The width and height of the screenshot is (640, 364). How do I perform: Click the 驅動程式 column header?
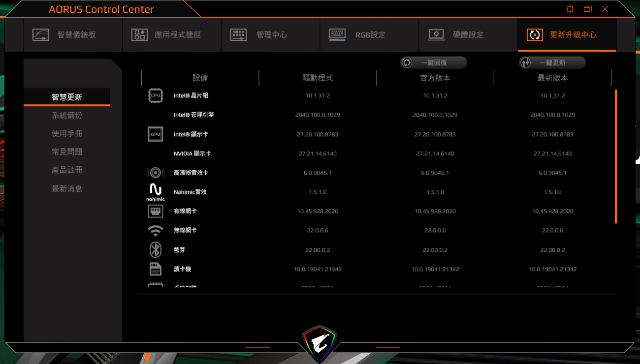[x=318, y=78]
